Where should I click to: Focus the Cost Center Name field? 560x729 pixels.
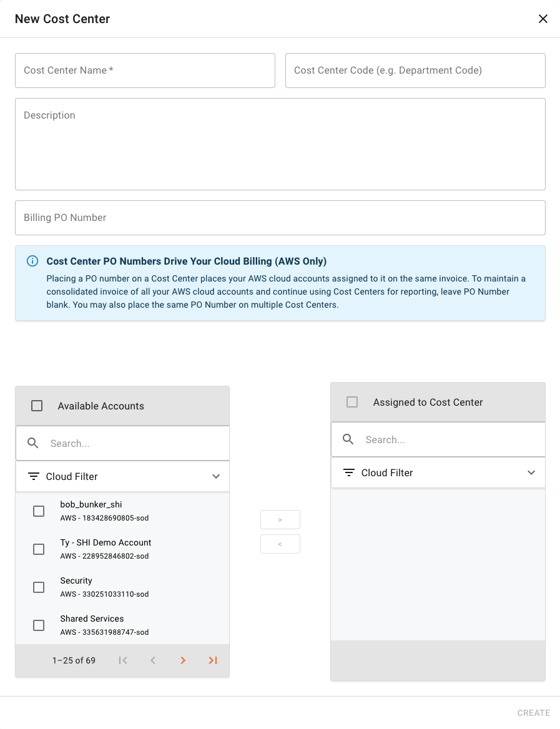click(x=145, y=71)
